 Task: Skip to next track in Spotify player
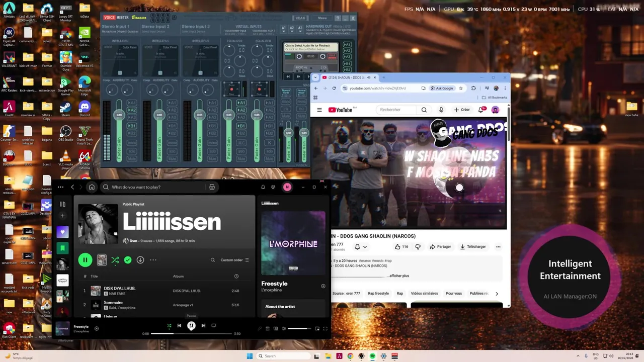coord(203,325)
